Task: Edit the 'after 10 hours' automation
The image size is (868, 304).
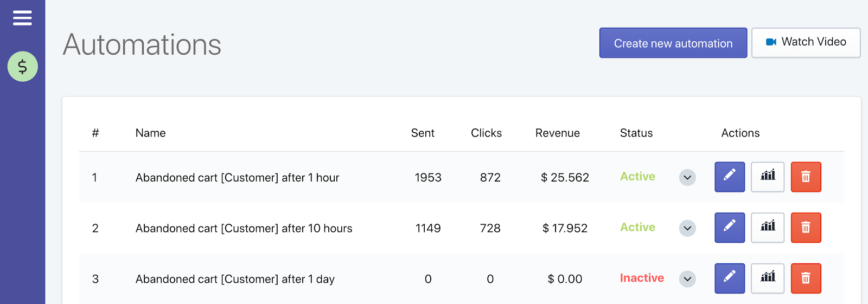Action: pyautogui.click(x=730, y=228)
